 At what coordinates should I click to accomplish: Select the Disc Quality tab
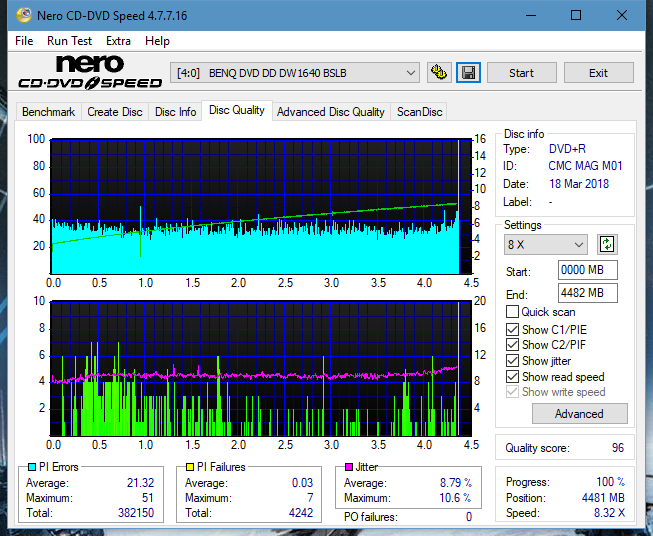pos(237,110)
